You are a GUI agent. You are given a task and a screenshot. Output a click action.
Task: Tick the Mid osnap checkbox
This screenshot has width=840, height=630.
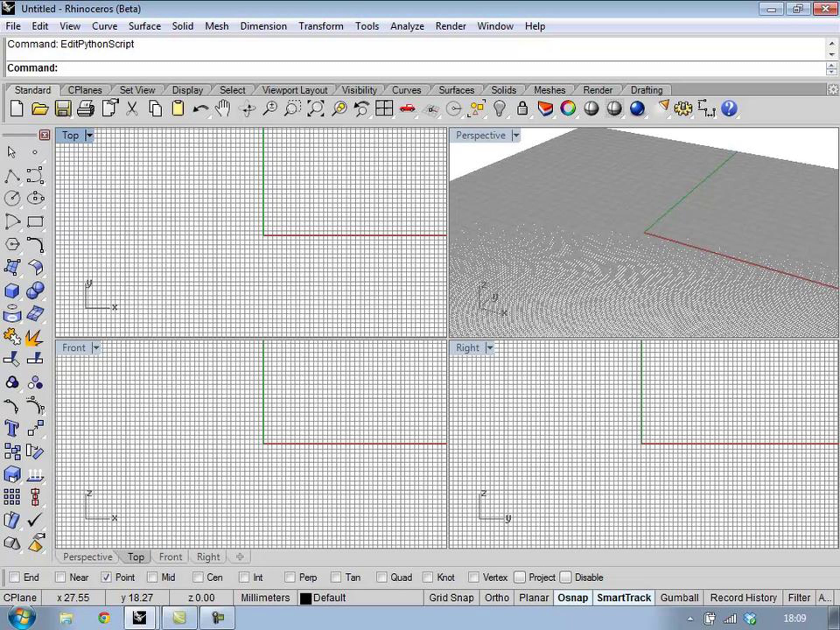point(152,577)
